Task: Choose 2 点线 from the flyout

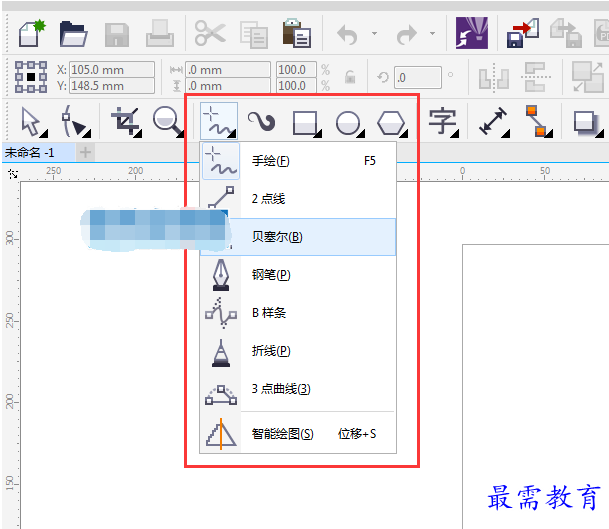Action: tap(298, 199)
